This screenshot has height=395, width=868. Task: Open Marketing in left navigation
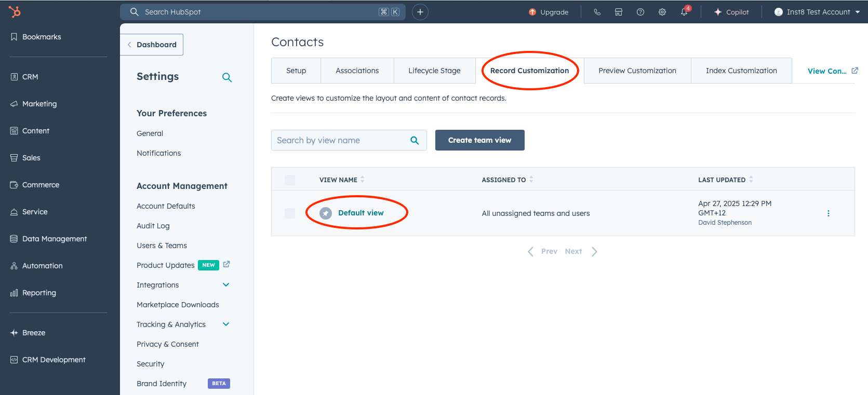click(34, 104)
